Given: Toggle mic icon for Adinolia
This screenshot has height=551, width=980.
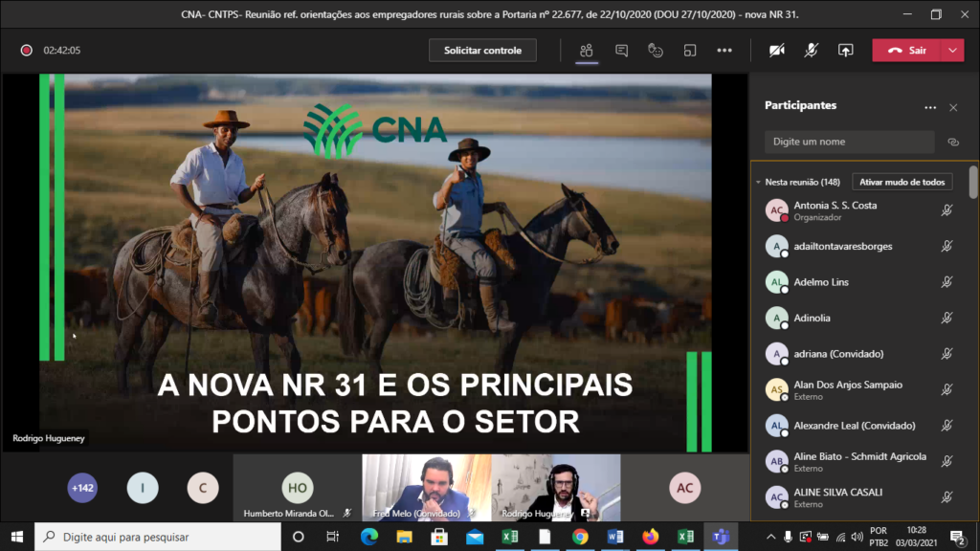Looking at the screenshot, I should (x=947, y=318).
